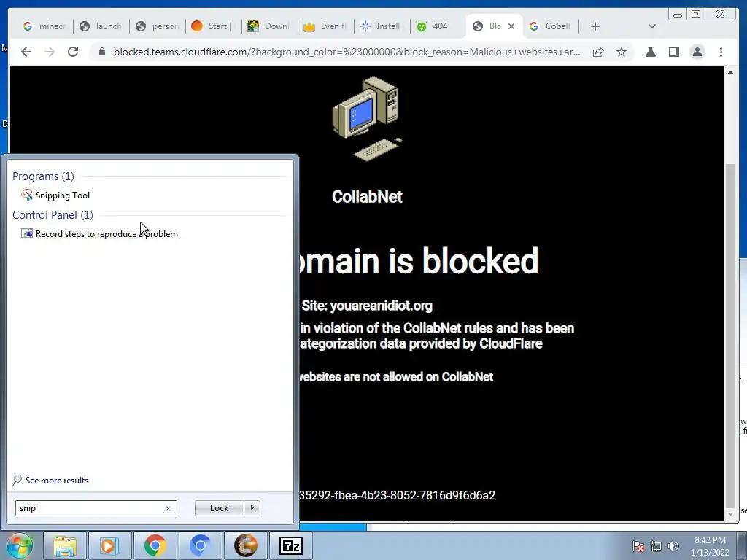
Task: Click network tray icon
Action: 656,546
